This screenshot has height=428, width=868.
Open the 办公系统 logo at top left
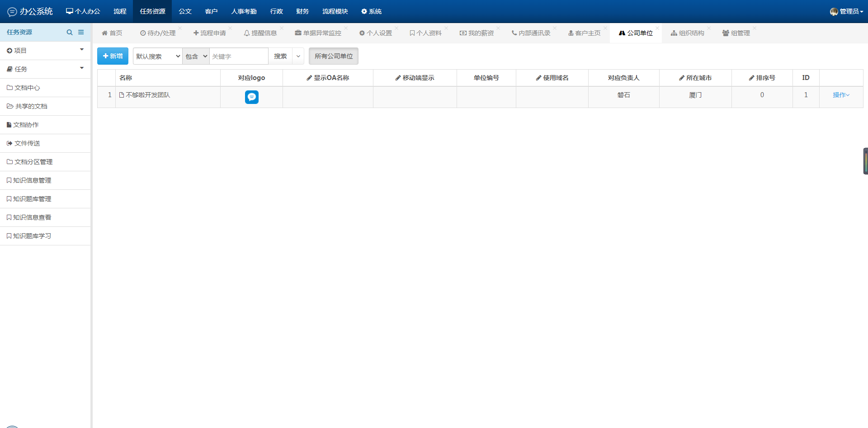30,11
